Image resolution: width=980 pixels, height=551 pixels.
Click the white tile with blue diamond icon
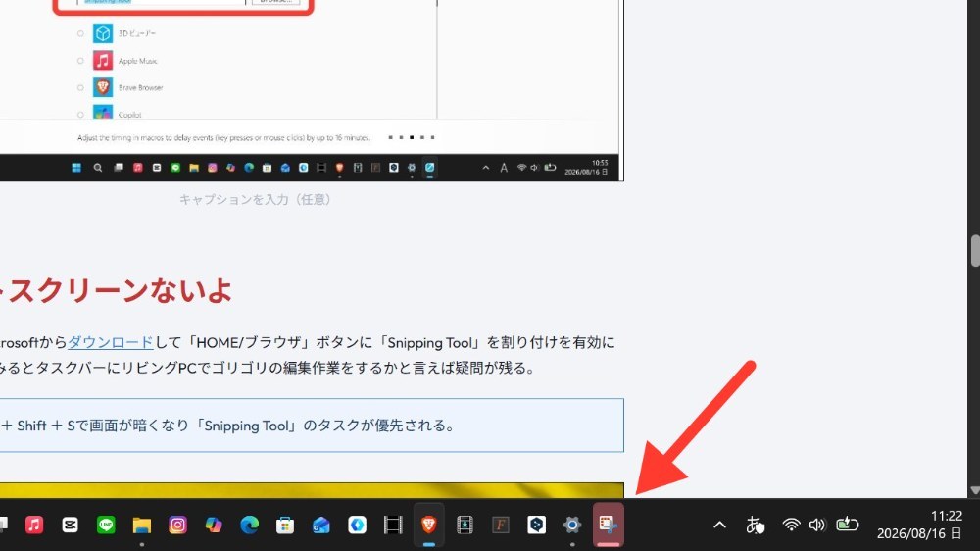(357, 525)
